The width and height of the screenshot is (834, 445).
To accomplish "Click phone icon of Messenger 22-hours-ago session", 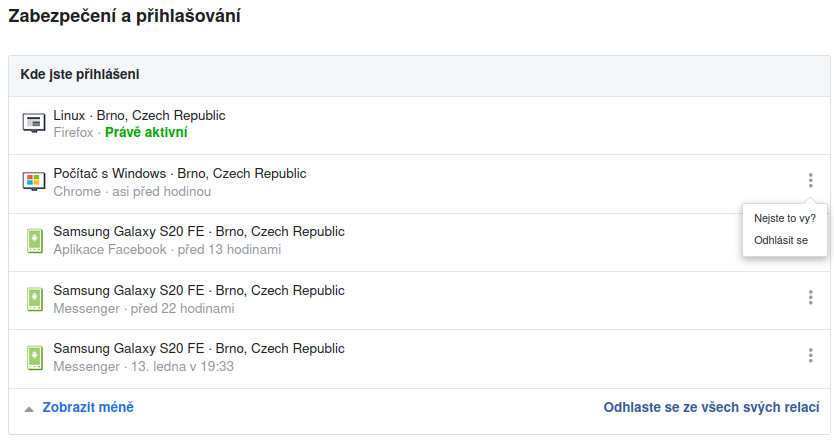I will click(35, 299).
